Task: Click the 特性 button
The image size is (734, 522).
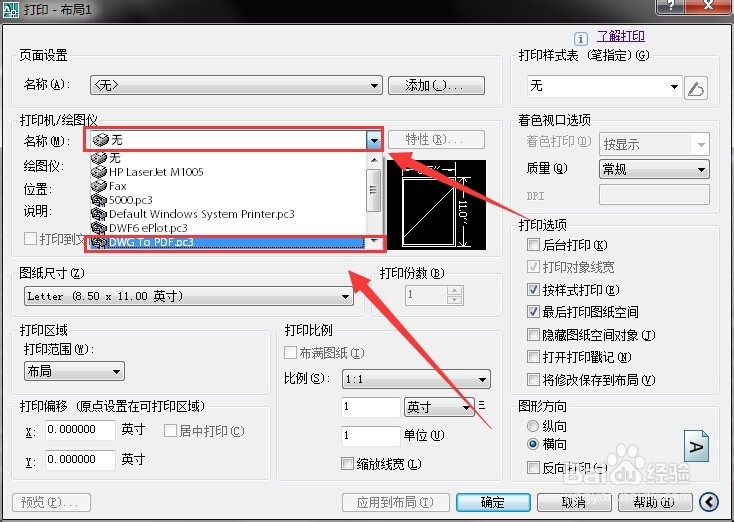Action: point(436,139)
